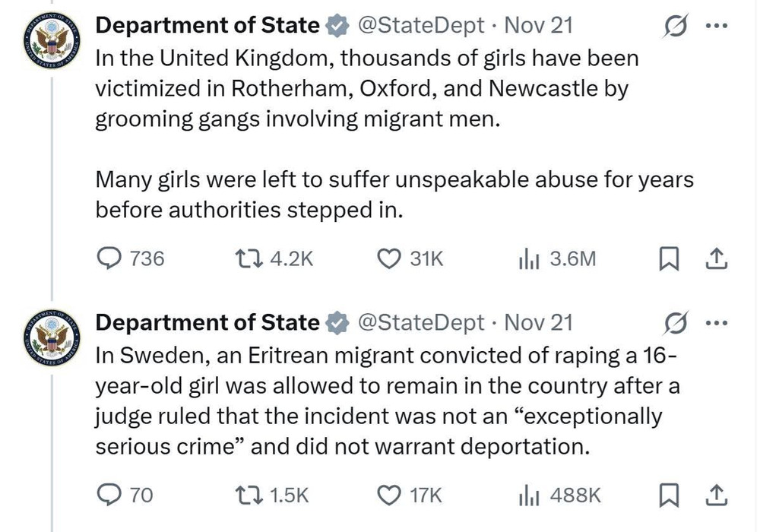The width and height of the screenshot is (760, 532).
Task: Share the United Kingdom post
Action: 716,258
